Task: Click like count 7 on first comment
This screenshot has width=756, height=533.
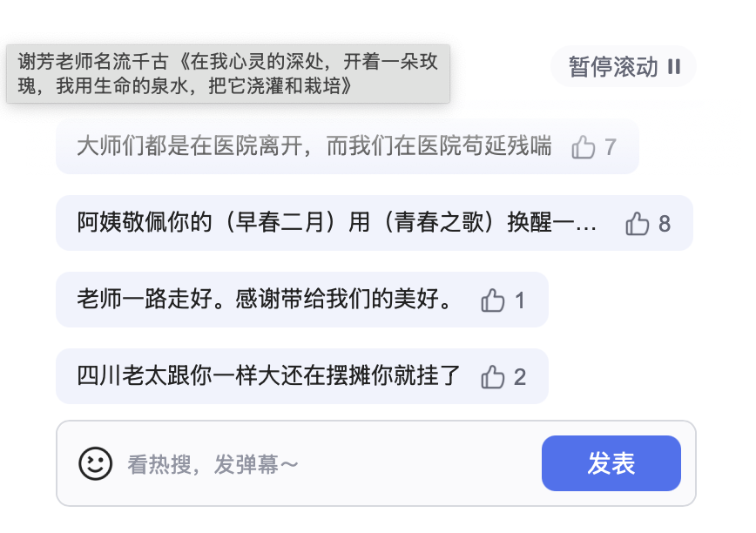Action: (611, 147)
